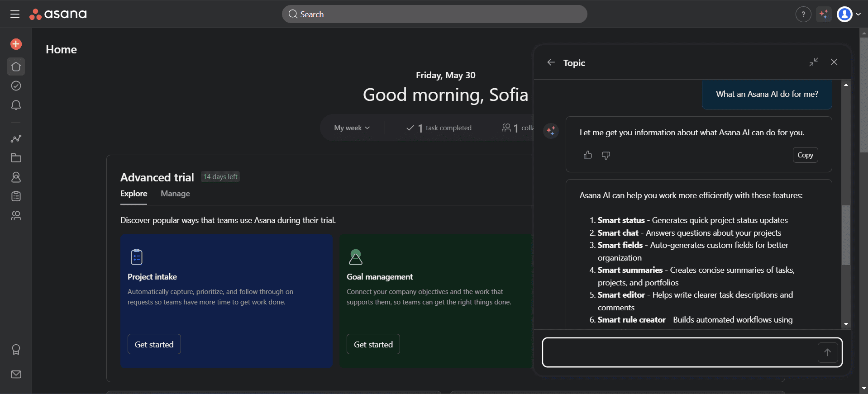Click the envelope invite icon in sidebar
This screenshot has height=394, width=868.
16,374
